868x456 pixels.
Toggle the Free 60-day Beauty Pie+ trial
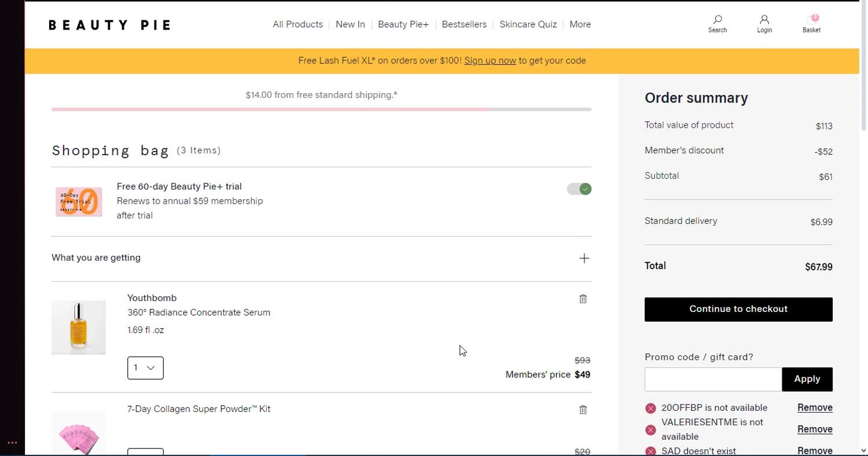pyautogui.click(x=579, y=189)
